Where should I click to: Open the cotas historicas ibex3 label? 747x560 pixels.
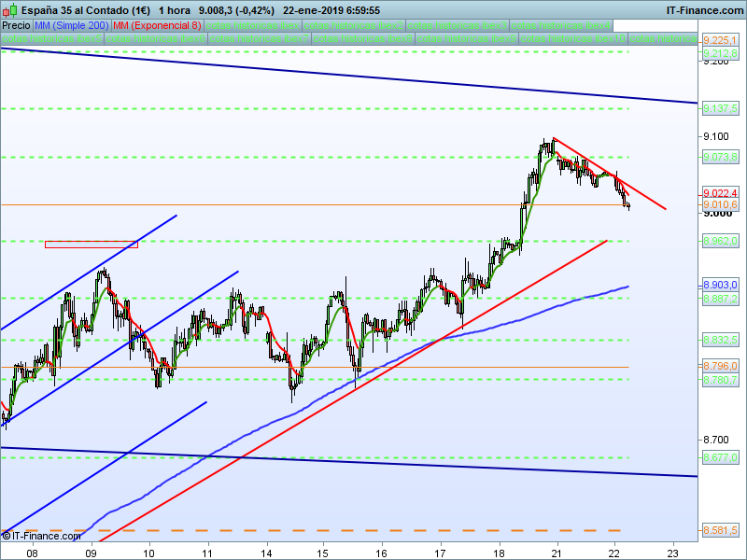[x=458, y=25]
